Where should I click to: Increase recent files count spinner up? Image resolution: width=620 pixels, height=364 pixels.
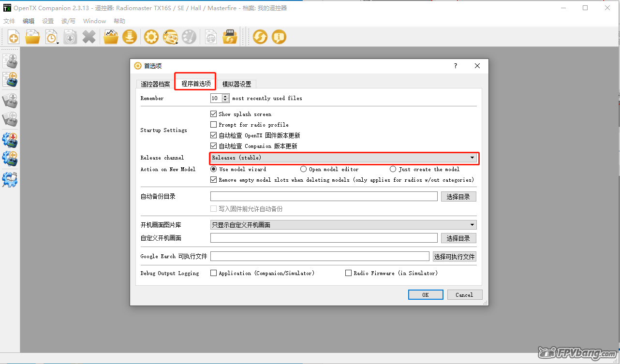(225, 96)
